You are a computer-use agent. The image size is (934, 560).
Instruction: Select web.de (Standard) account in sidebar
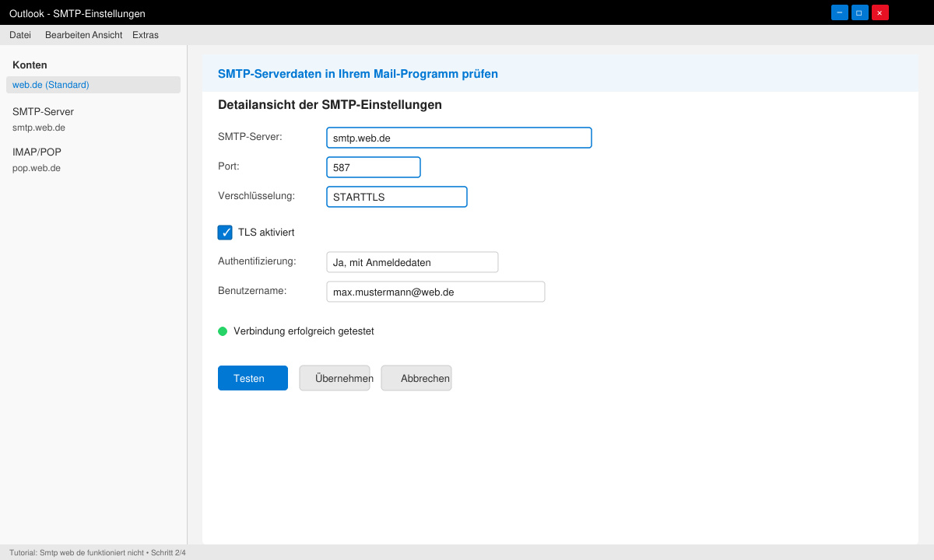(x=93, y=85)
